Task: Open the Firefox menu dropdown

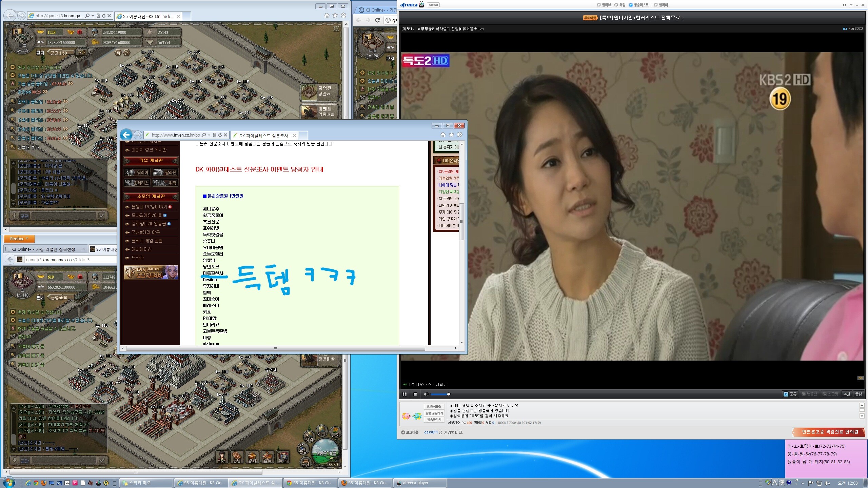Action: click(x=19, y=239)
